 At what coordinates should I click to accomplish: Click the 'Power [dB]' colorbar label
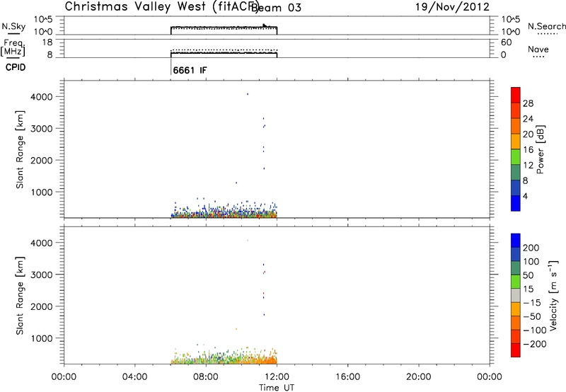[541, 149]
